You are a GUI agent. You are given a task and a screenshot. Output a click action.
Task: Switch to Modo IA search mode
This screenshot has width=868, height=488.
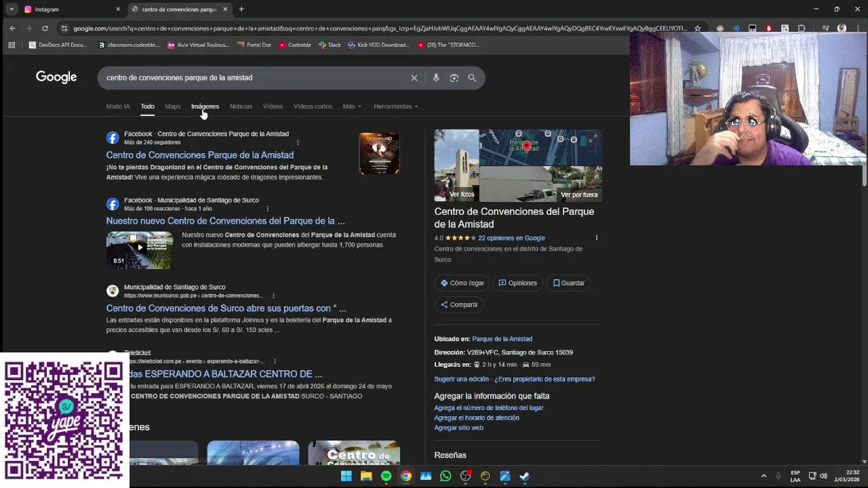coord(117,106)
